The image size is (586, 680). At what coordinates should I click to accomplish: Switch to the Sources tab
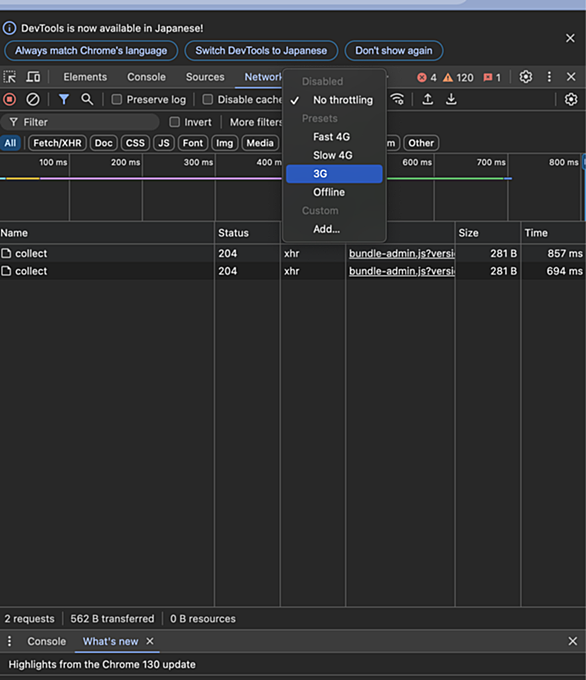tap(205, 77)
